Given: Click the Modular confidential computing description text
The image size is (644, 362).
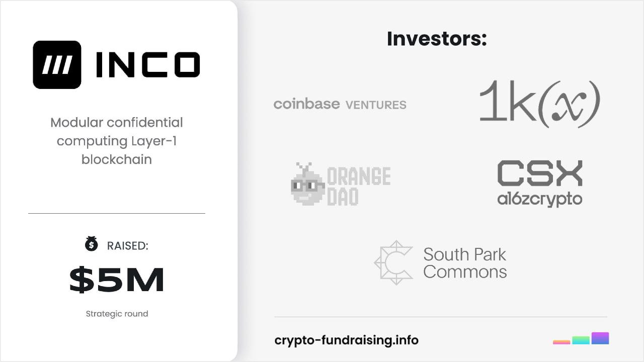Looking at the screenshot, I should click(117, 141).
